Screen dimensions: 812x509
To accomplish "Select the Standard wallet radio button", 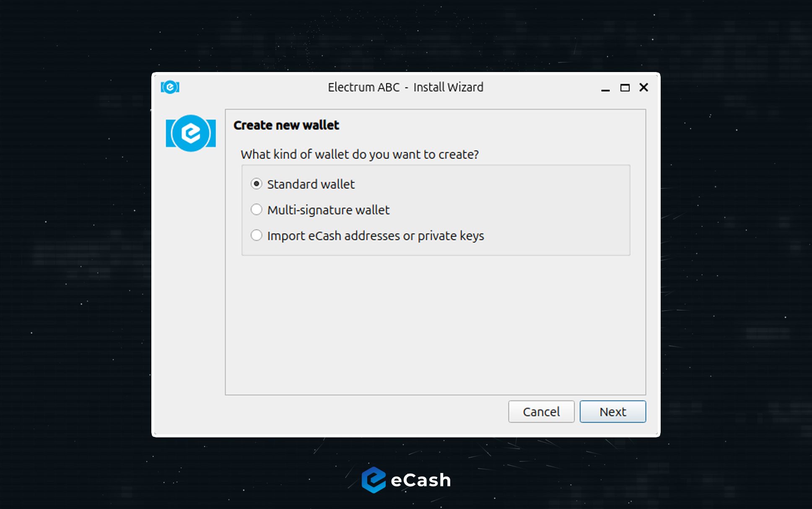I will click(x=256, y=184).
